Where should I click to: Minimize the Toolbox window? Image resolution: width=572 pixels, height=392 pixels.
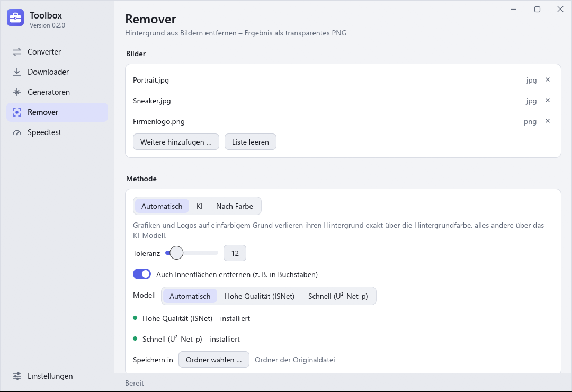[514, 9]
